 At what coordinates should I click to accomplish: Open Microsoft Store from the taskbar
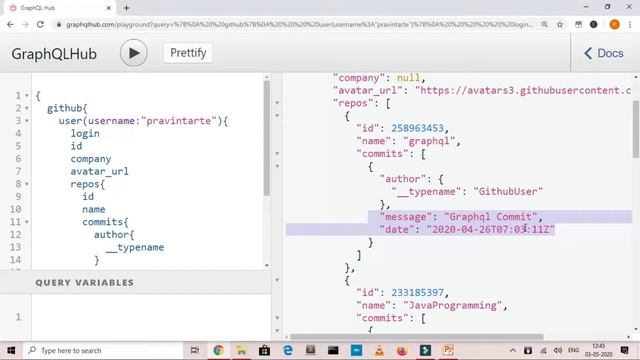tap(264, 350)
